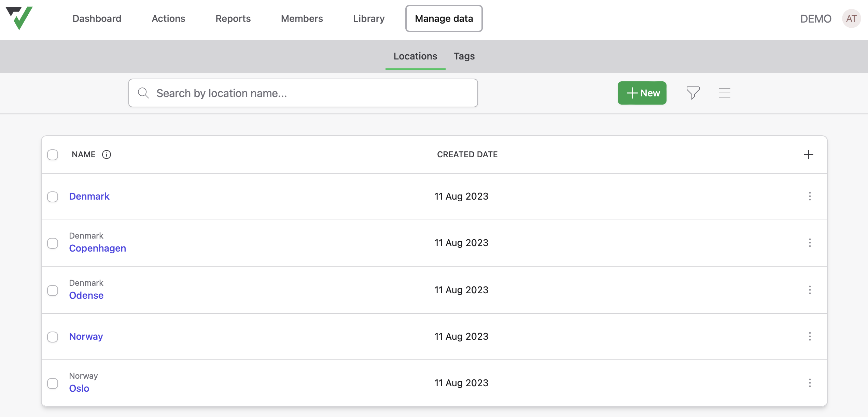Click the green New button
The image size is (868, 417).
642,93
